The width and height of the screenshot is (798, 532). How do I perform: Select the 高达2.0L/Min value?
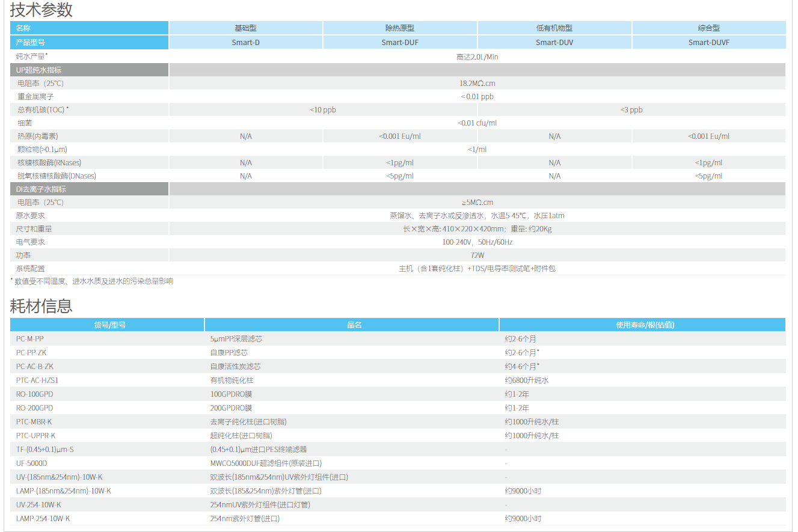pos(477,57)
